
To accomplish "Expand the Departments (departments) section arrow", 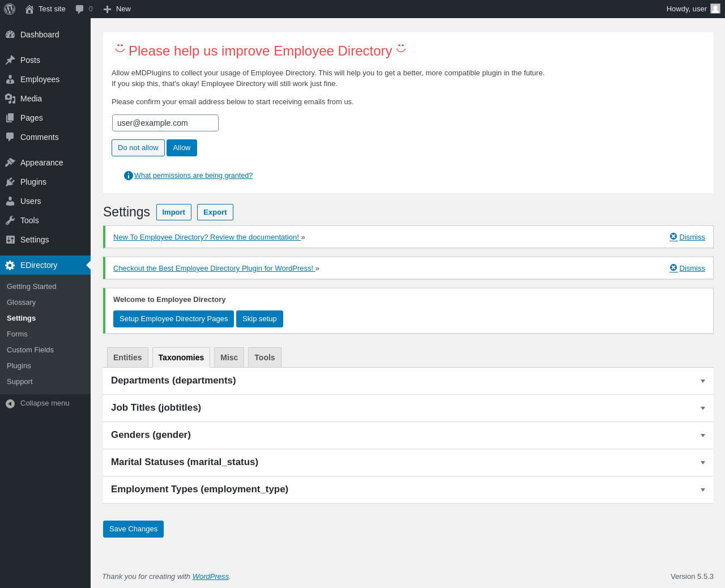I will (x=703, y=381).
